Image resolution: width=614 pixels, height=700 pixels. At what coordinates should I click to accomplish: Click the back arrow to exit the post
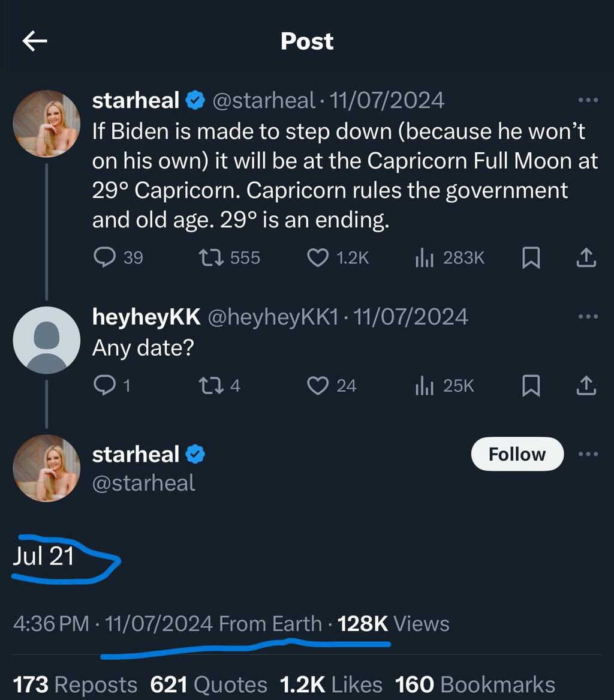point(34,41)
